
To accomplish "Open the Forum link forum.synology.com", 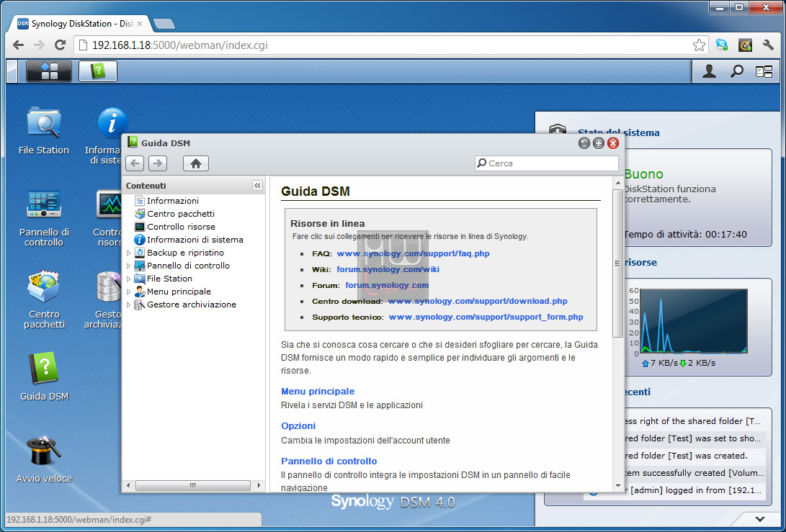I will pos(387,286).
